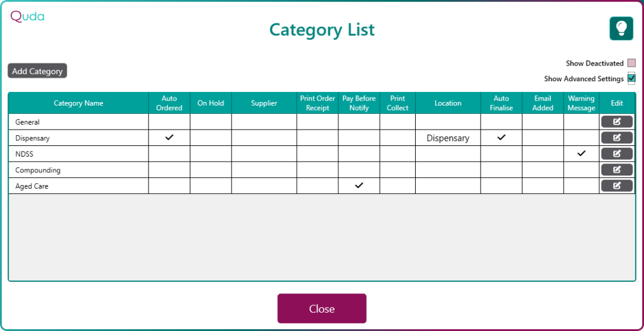Image resolution: width=644 pixels, height=331 pixels.
Task: Edit the Dispensary category
Action: coord(617,138)
